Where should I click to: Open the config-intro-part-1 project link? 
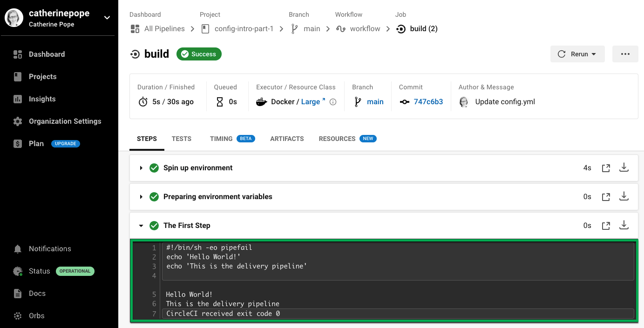pos(244,29)
